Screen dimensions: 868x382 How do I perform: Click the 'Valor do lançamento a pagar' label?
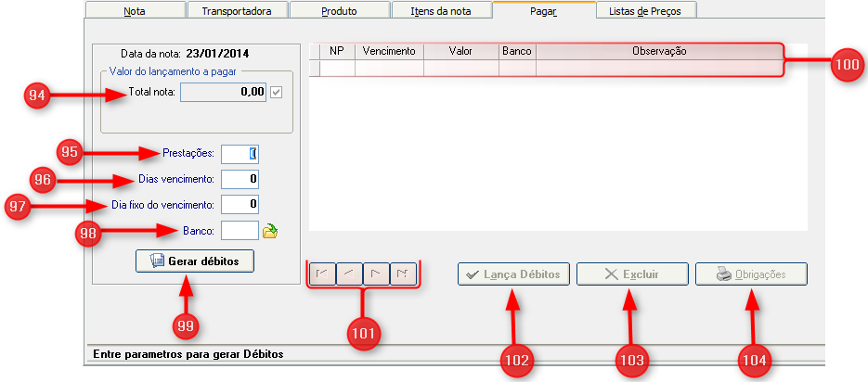tap(174, 70)
